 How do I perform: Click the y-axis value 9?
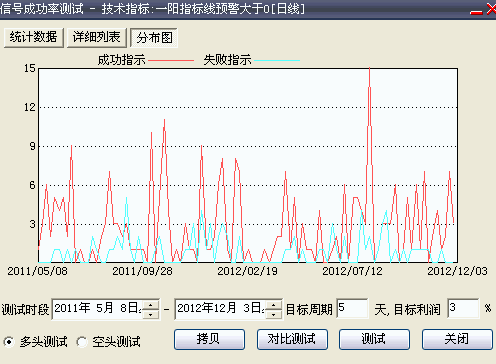click(32, 146)
